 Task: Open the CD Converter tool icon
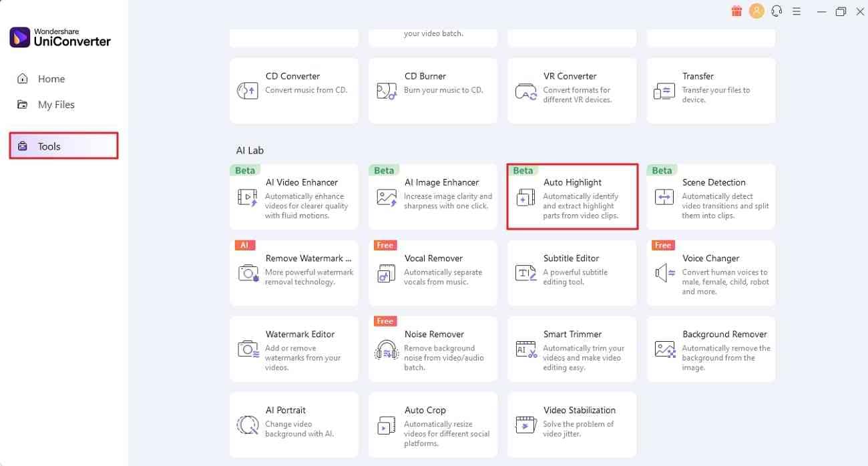(x=248, y=91)
